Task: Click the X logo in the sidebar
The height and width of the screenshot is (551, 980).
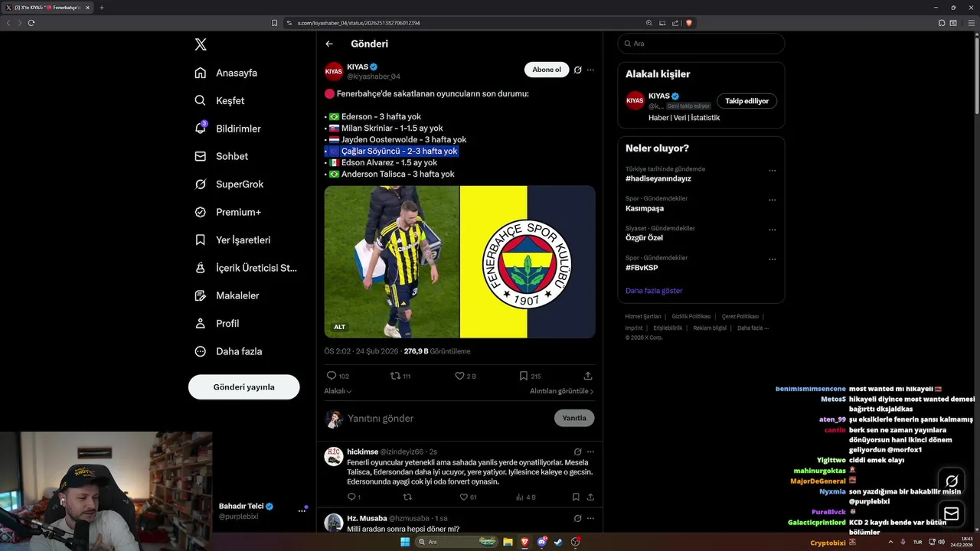Action: [x=201, y=44]
